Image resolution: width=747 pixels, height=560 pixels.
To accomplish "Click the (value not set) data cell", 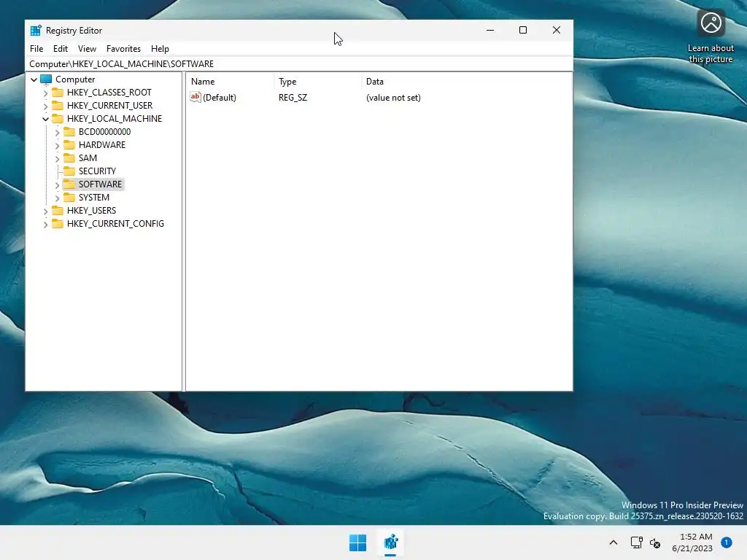I will [393, 98].
